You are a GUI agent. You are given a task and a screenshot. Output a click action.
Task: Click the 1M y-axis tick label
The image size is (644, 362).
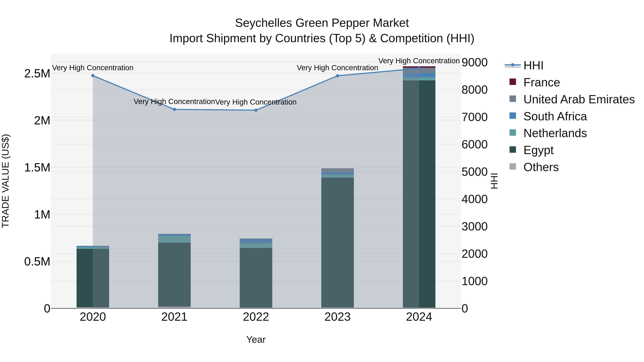click(x=42, y=215)
